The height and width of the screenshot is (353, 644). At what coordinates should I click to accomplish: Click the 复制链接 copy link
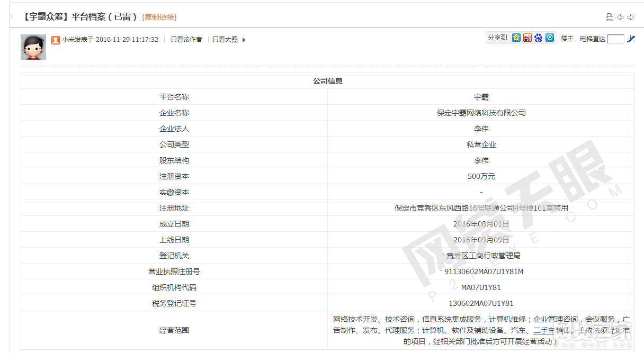pos(159,17)
